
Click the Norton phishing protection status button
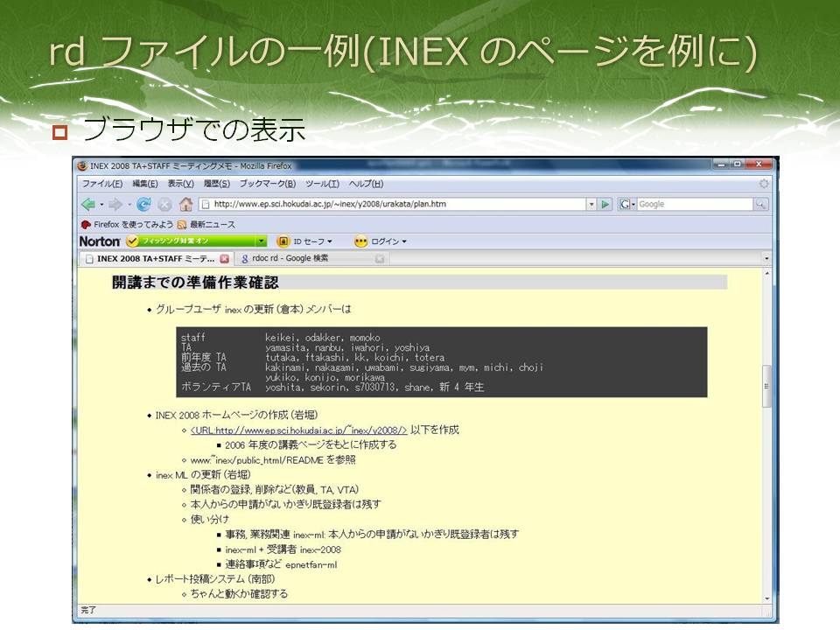click(196, 241)
